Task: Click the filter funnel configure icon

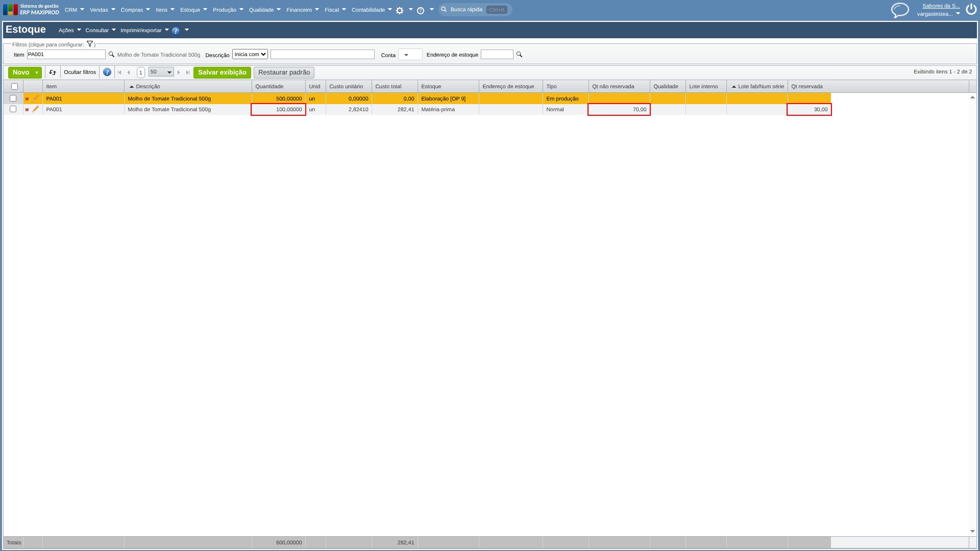Action: coord(90,44)
